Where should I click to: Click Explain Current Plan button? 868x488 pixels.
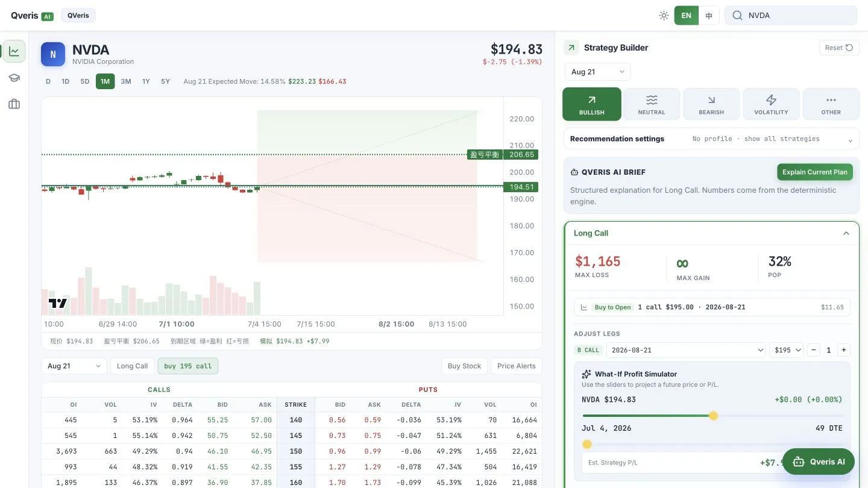pyautogui.click(x=815, y=172)
